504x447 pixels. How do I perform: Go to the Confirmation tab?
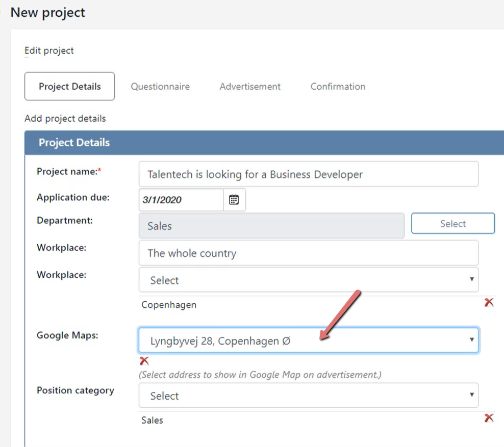coord(338,86)
